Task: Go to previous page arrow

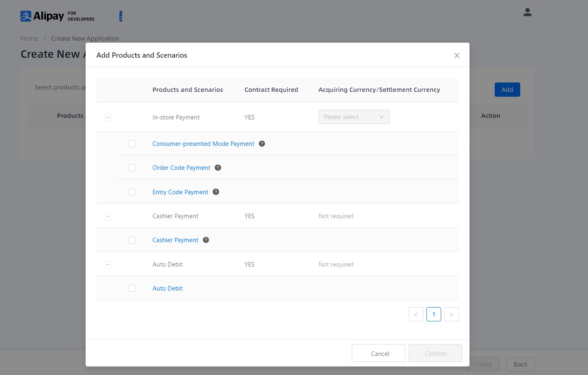Action: 416,314
